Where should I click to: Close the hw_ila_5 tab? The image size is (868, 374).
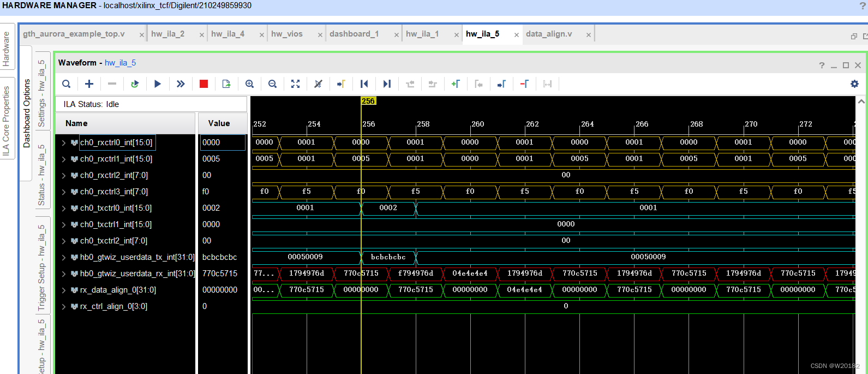517,35
